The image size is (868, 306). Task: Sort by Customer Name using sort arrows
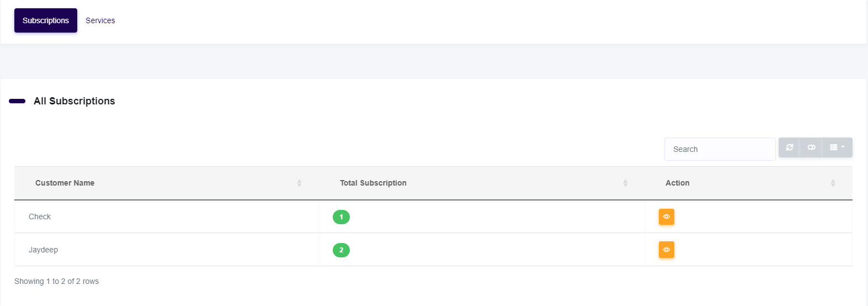[299, 183]
